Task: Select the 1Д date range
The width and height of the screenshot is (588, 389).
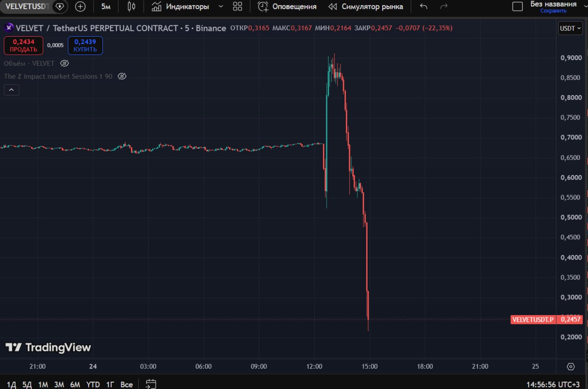Action: coord(11,385)
